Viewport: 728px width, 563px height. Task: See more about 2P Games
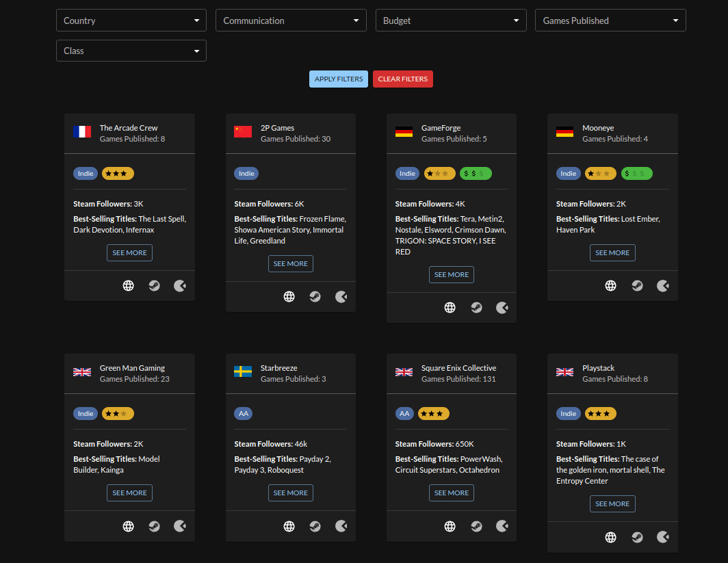tap(291, 263)
